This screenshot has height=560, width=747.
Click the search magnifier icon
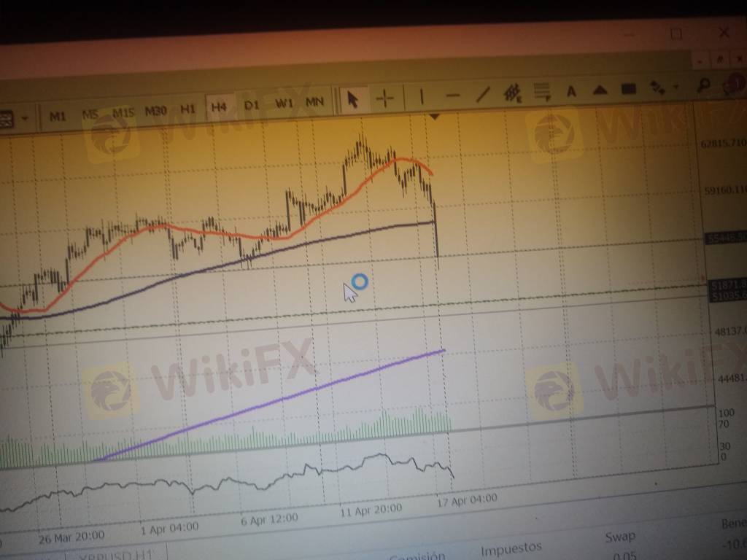(704, 85)
